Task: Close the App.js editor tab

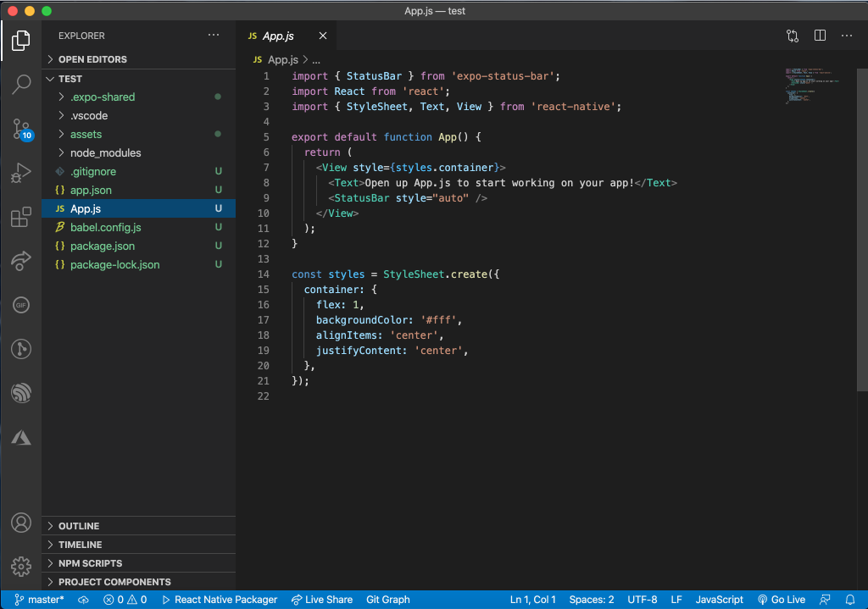Action: [x=323, y=36]
